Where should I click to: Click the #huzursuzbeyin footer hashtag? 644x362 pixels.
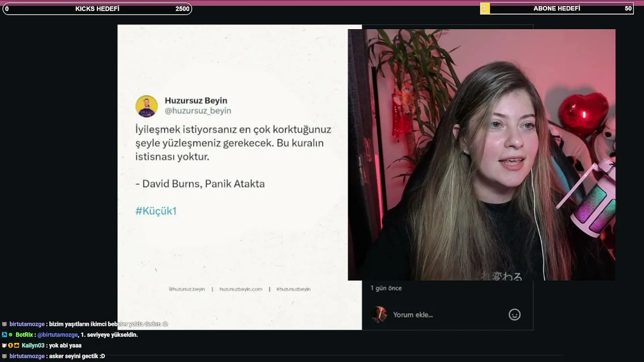293,289
